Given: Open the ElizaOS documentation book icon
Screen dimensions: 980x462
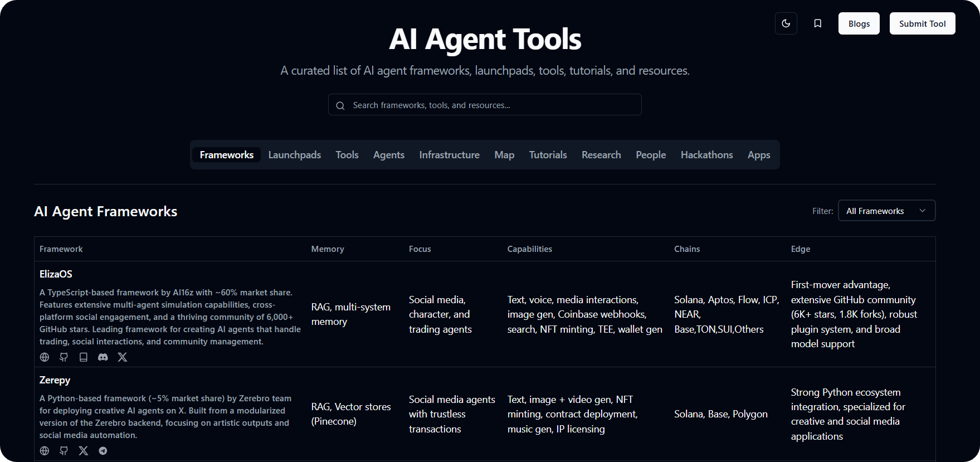Looking at the screenshot, I should 84,357.
